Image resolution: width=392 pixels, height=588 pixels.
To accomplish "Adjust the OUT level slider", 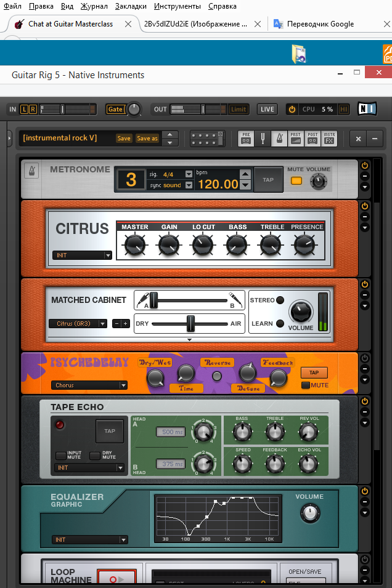I will coord(203,109).
